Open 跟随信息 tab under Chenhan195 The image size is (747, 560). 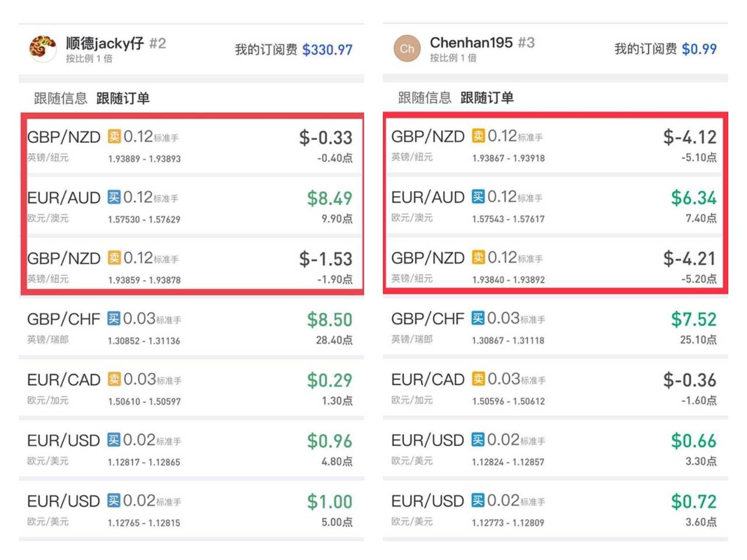(424, 97)
